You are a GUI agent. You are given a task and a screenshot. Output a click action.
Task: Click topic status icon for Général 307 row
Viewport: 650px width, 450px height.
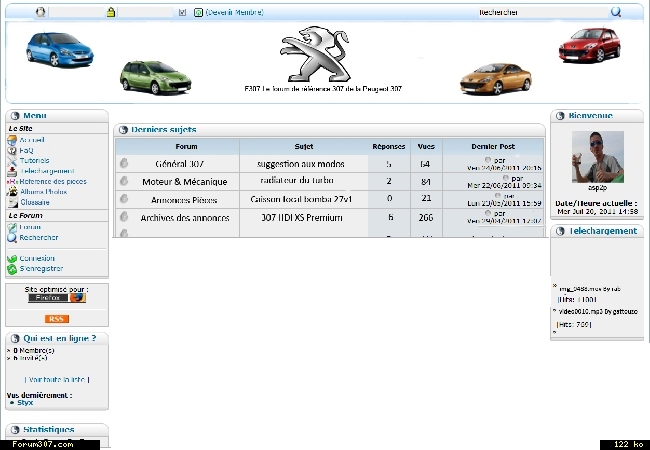124,163
